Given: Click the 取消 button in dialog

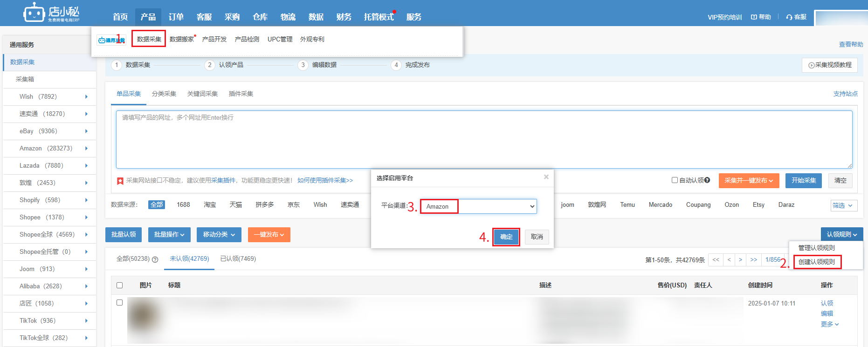Looking at the screenshot, I should pyautogui.click(x=537, y=237).
